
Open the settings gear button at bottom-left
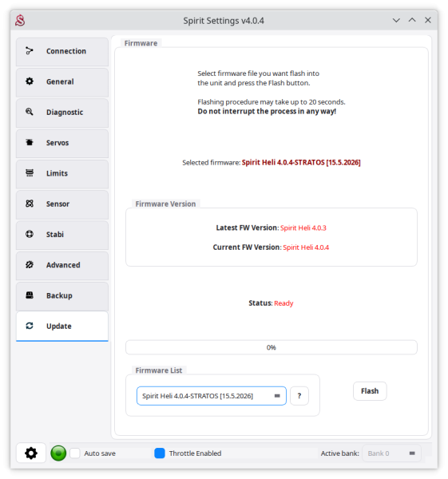tap(31, 453)
